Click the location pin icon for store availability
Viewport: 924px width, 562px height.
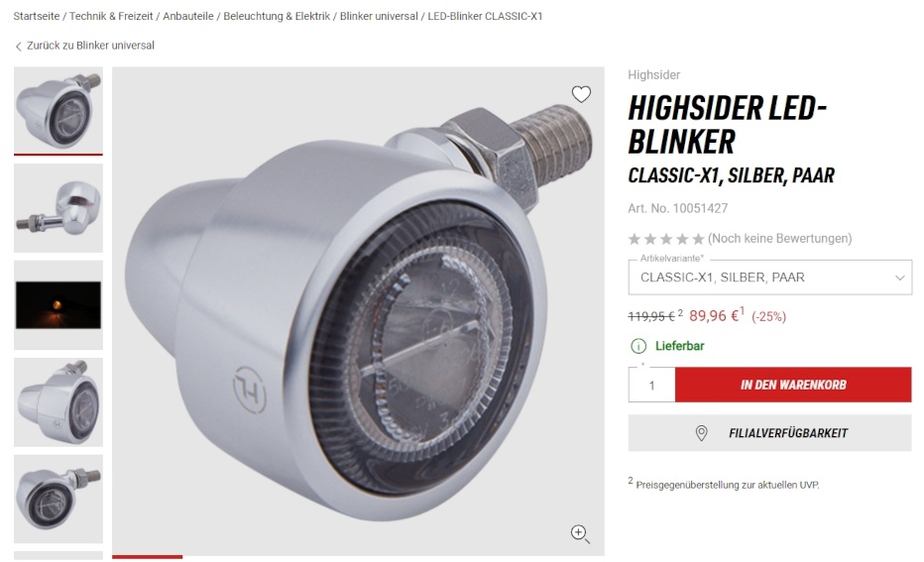[701, 433]
